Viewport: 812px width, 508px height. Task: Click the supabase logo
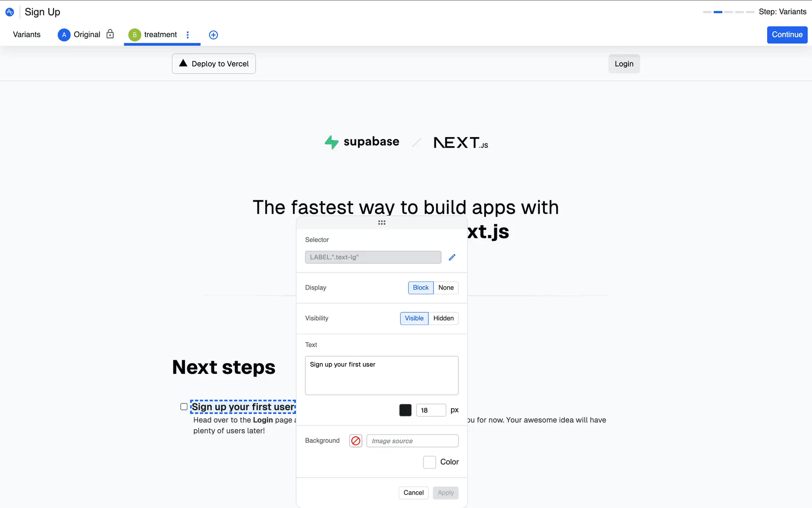pyautogui.click(x=362, y=142)
